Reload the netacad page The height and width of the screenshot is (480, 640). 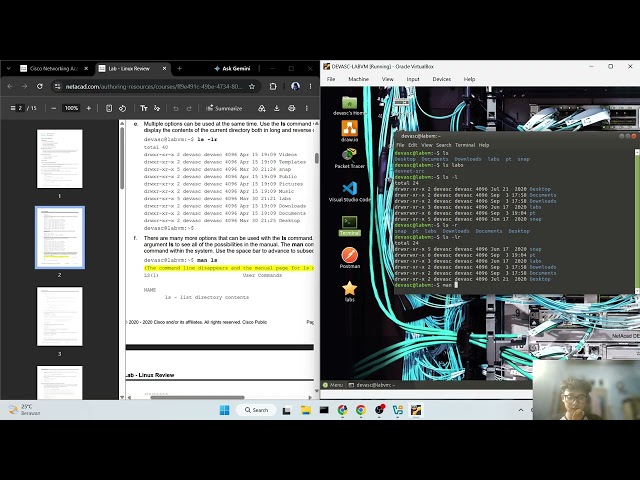point(40,87)
